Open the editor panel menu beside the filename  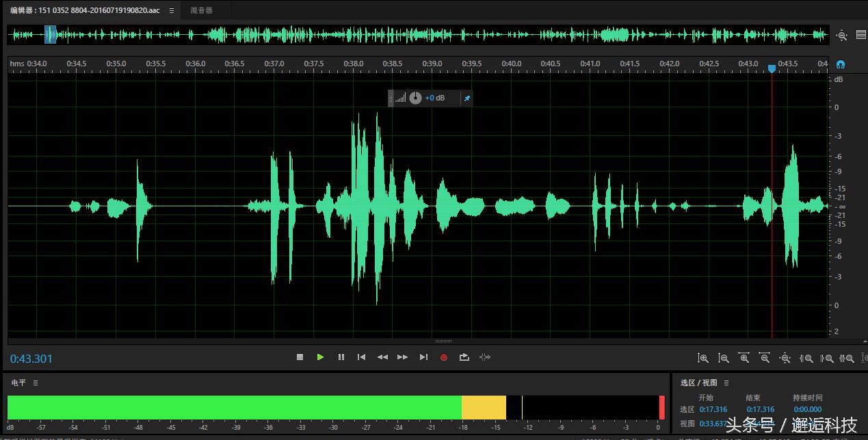[x=172, y=10]
